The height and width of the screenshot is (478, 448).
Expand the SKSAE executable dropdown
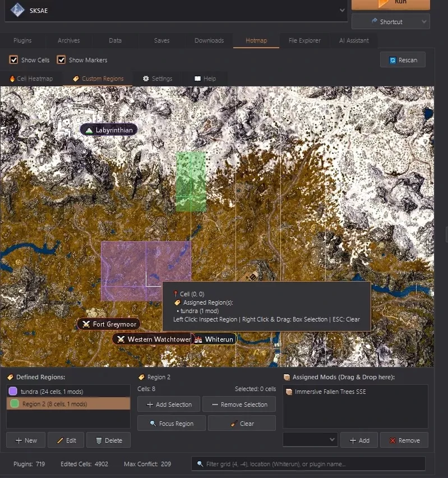point(342,10)
